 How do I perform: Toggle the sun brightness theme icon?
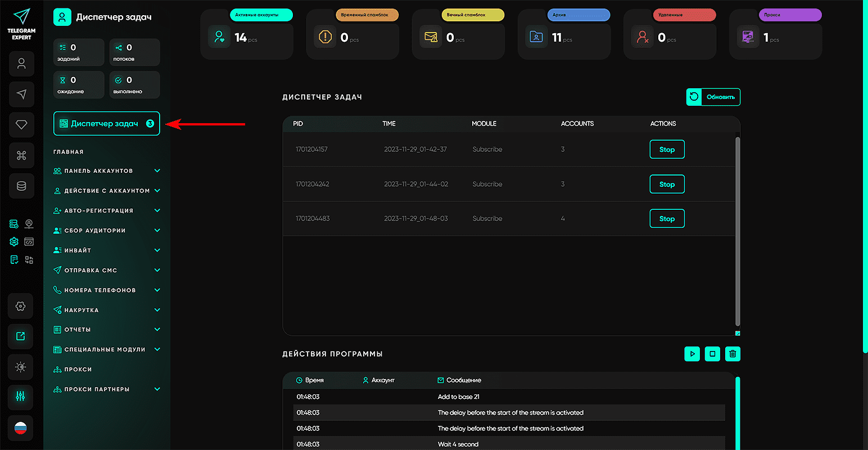[x=21, y=367]
